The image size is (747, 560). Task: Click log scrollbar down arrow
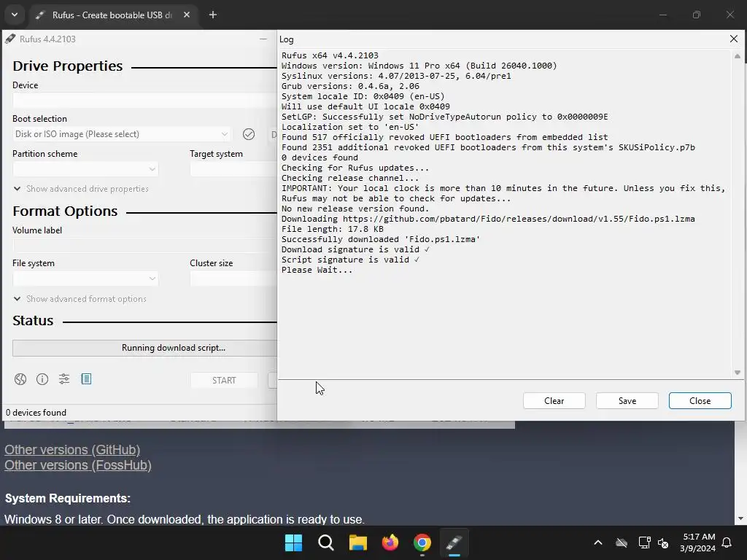click(x=737, y=373)
